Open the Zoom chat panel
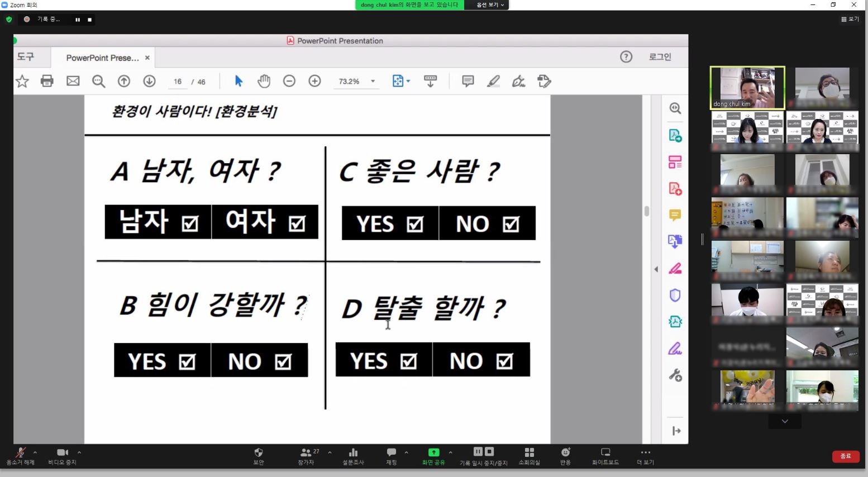 (x=392, y=455)
